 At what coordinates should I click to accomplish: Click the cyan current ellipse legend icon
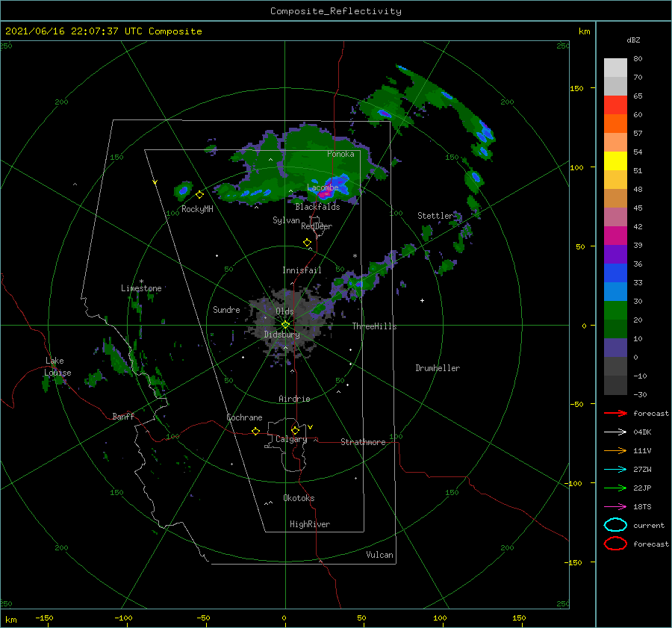pyautogui.click(x=615, y=525)
